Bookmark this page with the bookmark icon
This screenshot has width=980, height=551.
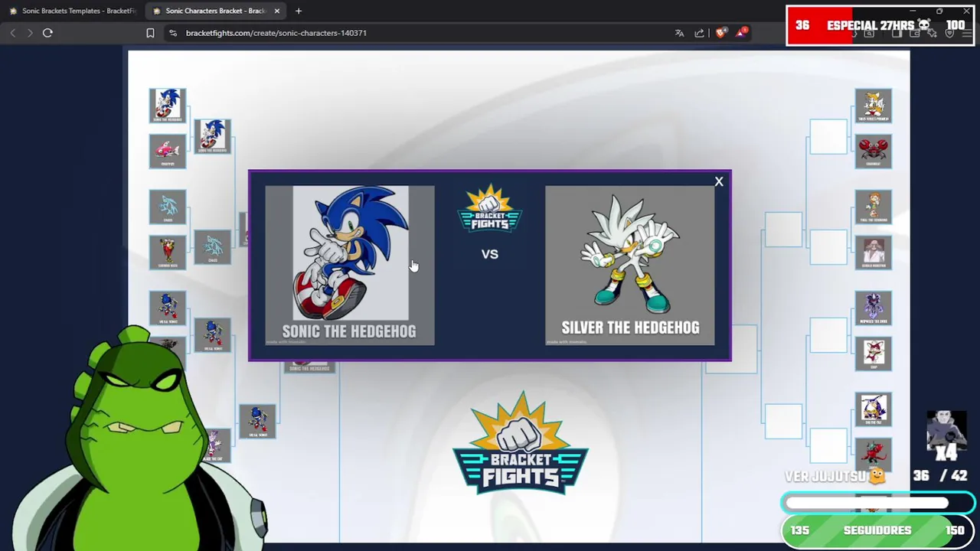150,33
